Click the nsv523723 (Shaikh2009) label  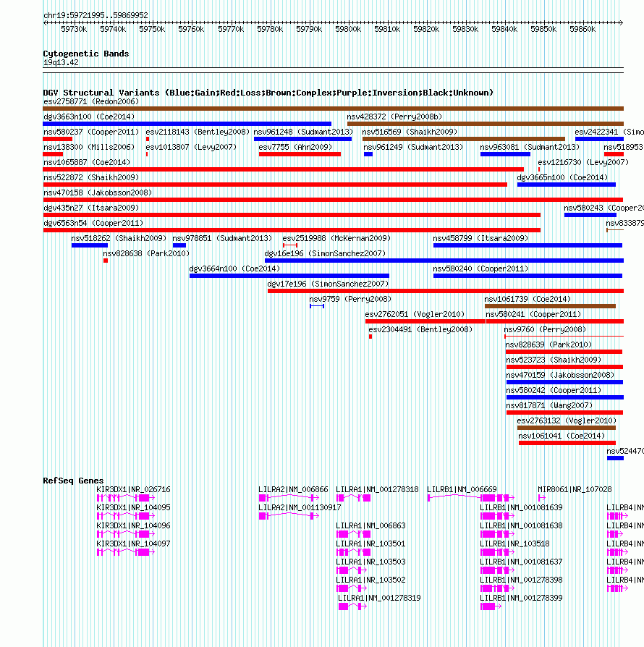tap(554, 360)
